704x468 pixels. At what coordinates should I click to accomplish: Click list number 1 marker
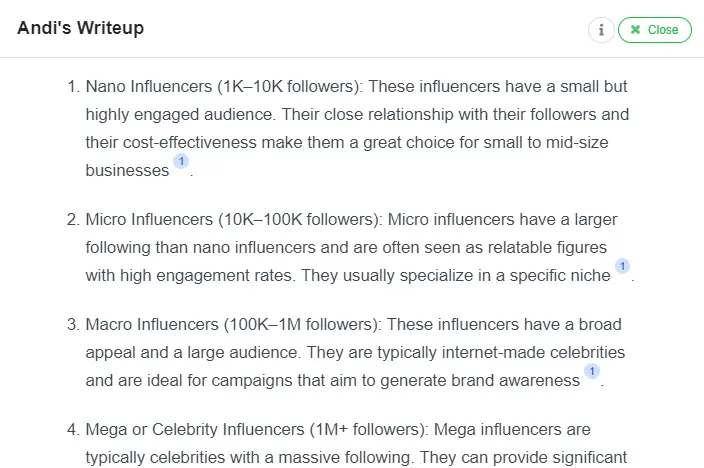(x=73, y=86)
